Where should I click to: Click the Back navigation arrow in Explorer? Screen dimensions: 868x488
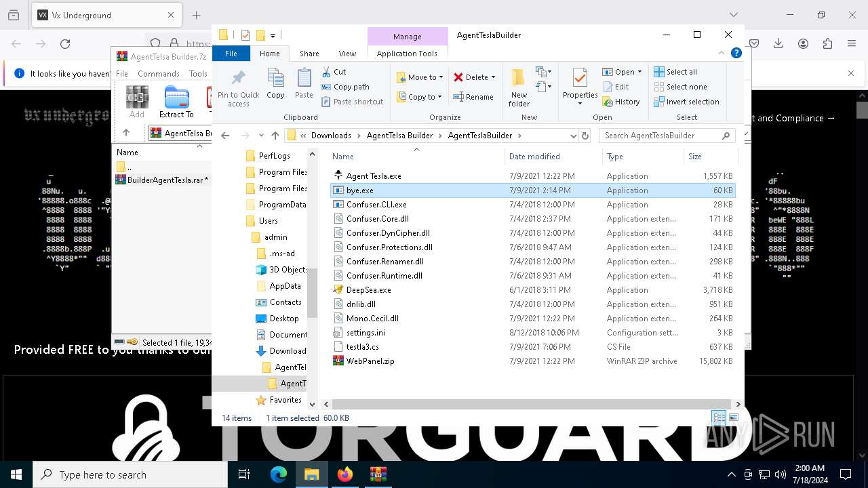tap(225, 136)
